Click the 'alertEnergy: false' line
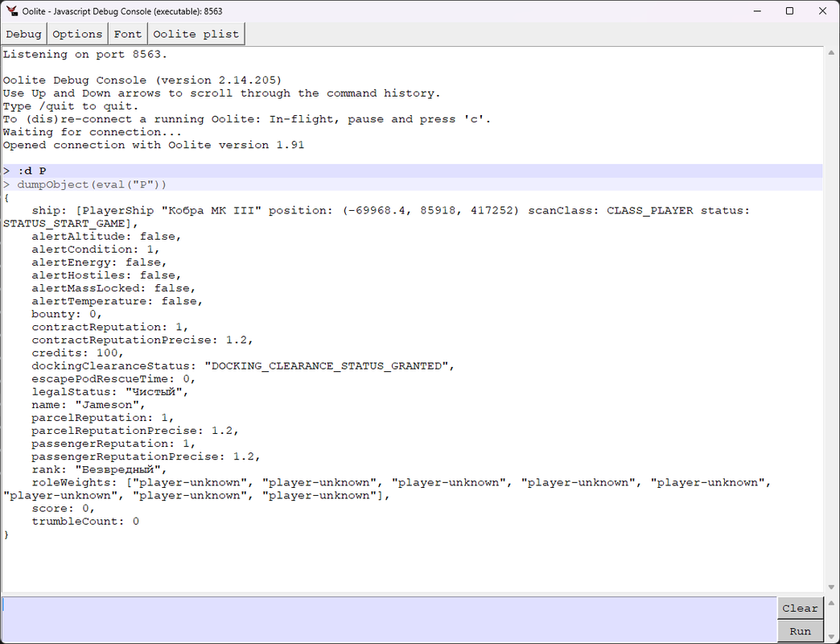Viewport: 840px width, 644px height. tap(99, 262)
